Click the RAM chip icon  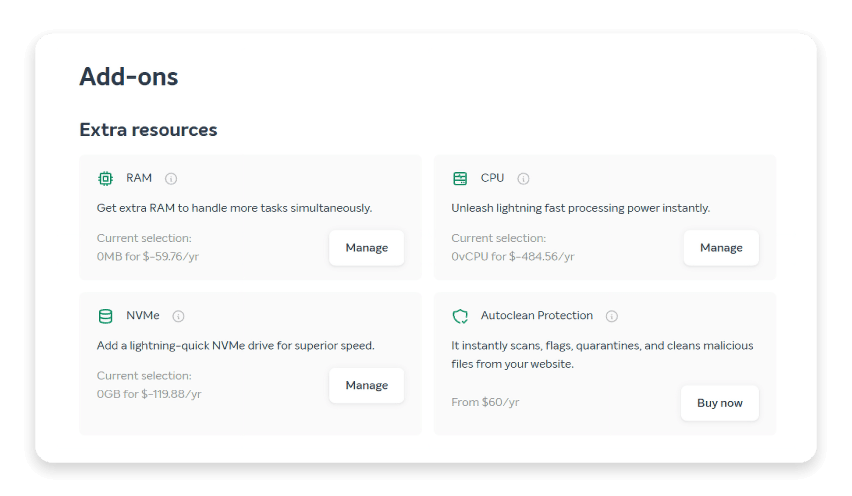(105, 178)
